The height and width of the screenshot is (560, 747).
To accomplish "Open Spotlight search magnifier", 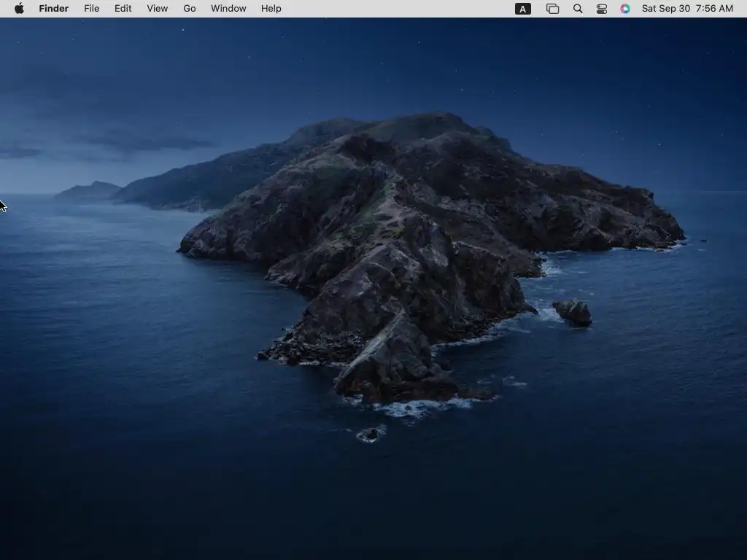I will click(578, 9).
